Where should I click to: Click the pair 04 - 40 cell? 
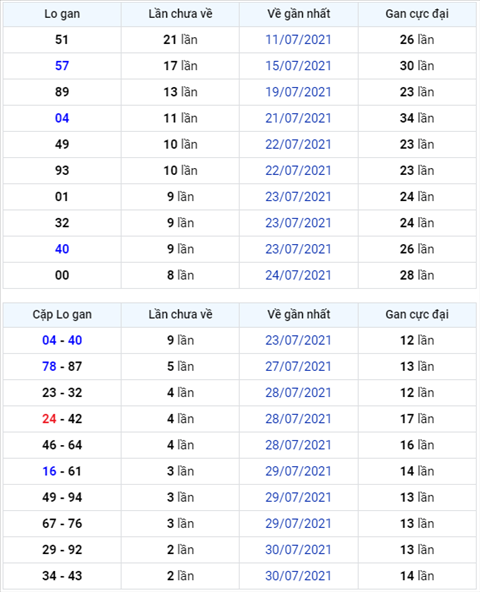[x=62, y=340]
